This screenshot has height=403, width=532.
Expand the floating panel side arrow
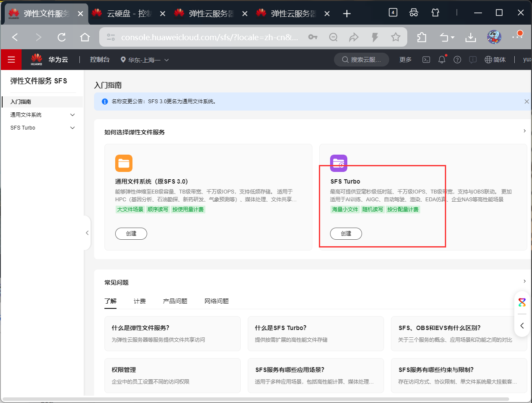point(522,325)
